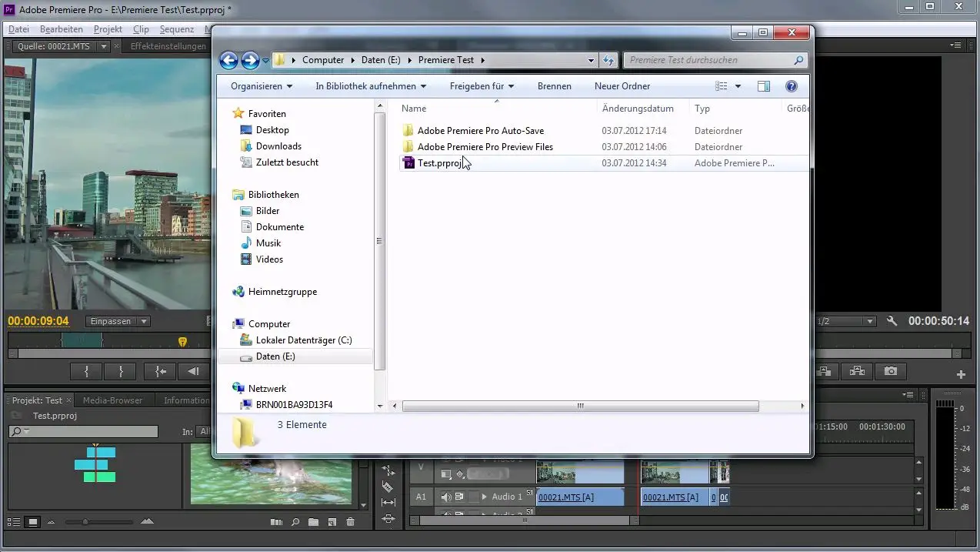The height and width of the screenshot is (552, 980).
Task: Open program monitor settings wrench
Action: click(x=892, y=321)
